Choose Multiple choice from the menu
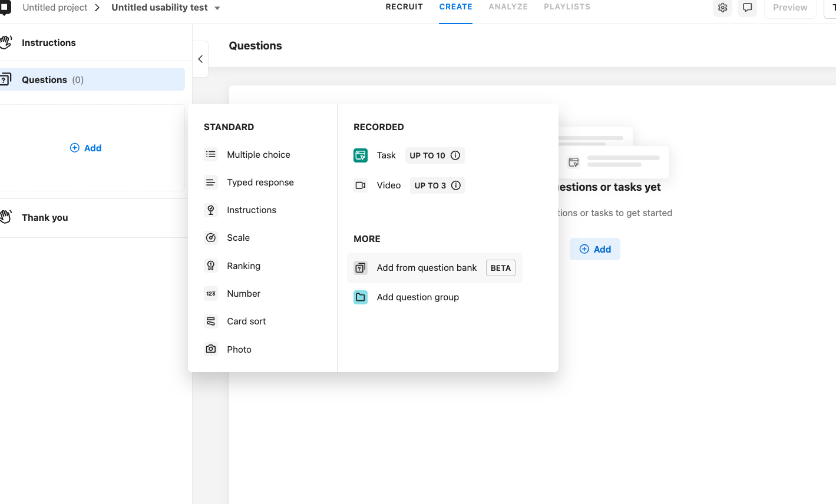The width and height of the screenshot is (836, 504). (258, 155)
